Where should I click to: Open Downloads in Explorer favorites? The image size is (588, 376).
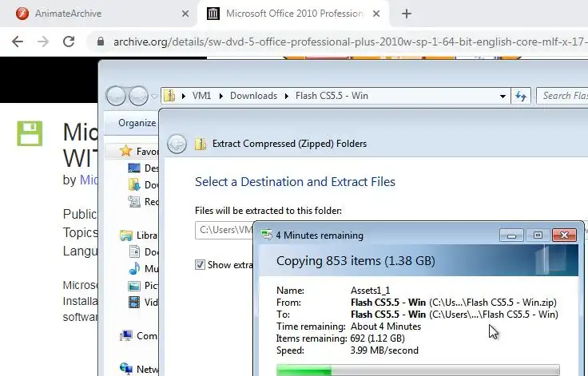click(x=143, y=185)
